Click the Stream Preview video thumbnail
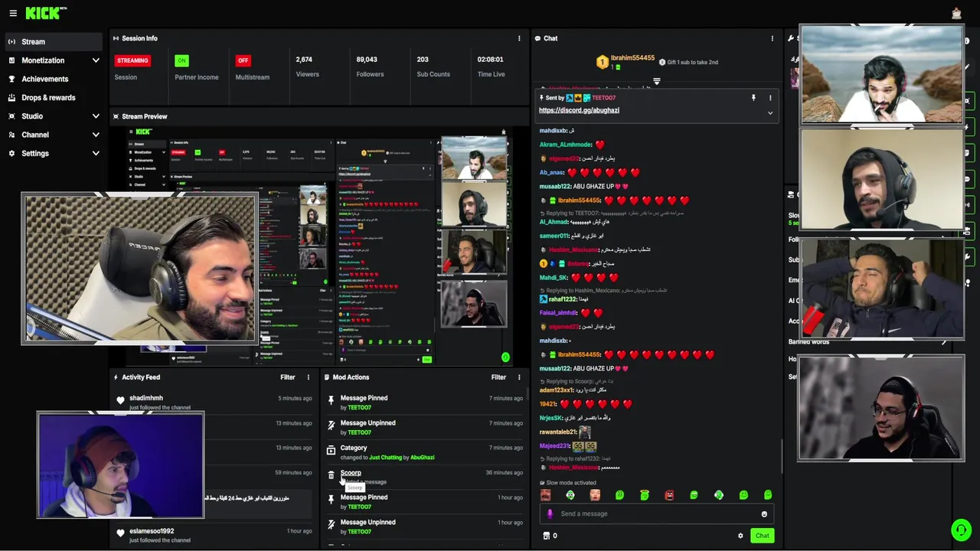 (320, 246)
